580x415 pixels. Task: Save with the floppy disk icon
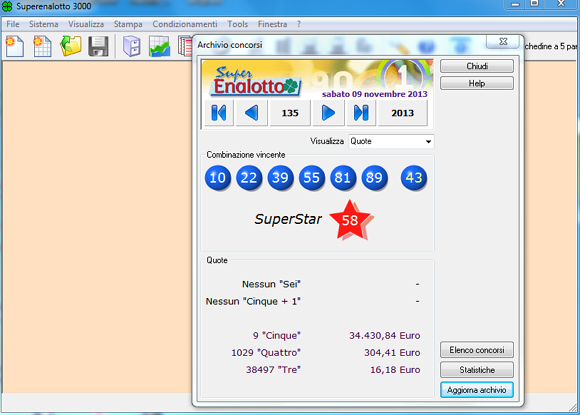pos(98,46)
